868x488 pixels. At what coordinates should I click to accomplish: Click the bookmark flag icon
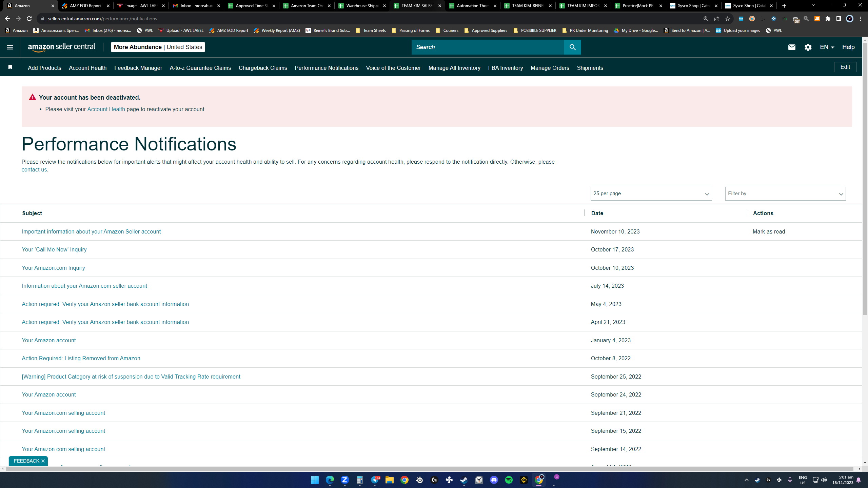click(x=10, y=67)
